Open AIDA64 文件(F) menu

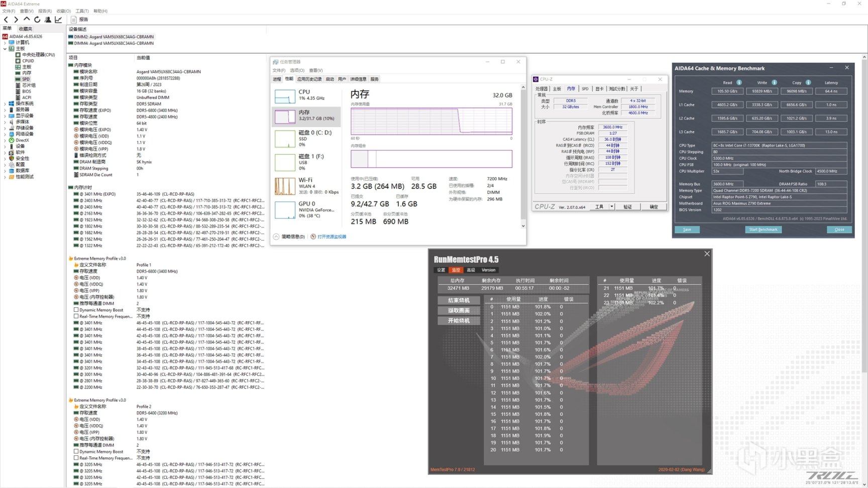point(9,11)
